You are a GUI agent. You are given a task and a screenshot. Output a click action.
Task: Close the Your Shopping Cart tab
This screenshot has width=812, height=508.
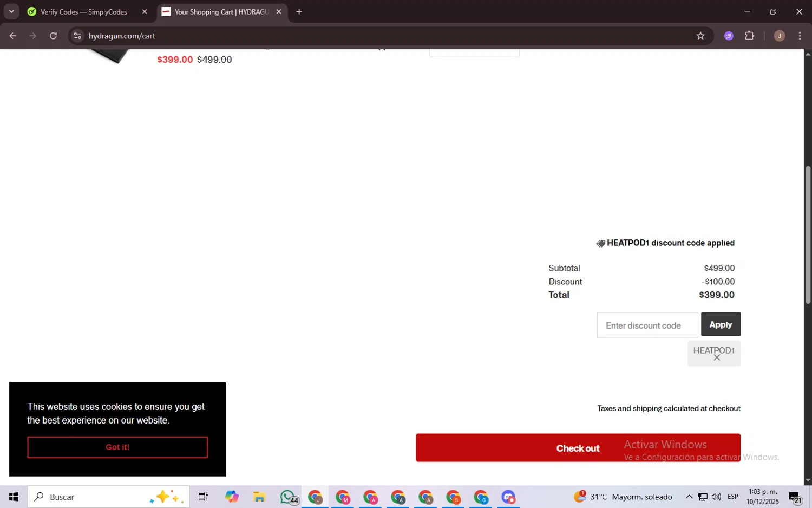(279, 12)
